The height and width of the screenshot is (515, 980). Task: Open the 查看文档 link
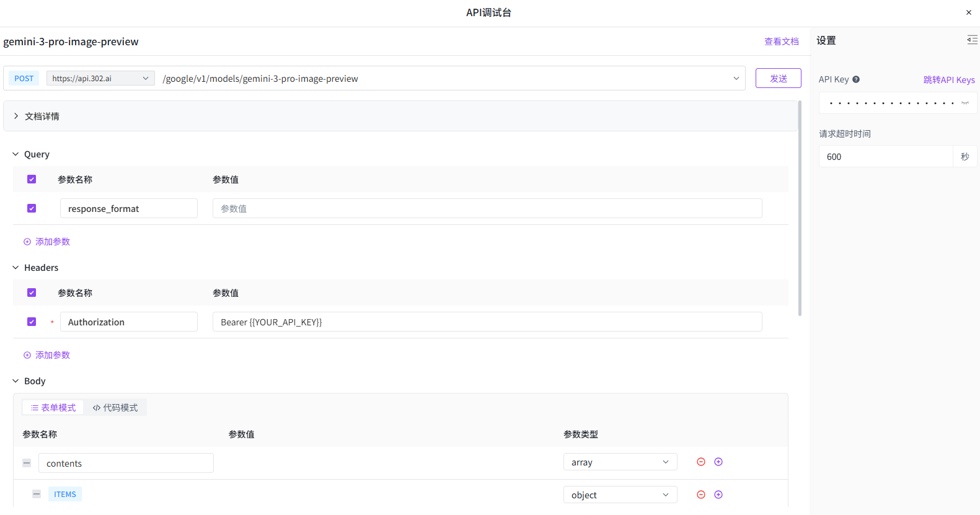[781, 42]
